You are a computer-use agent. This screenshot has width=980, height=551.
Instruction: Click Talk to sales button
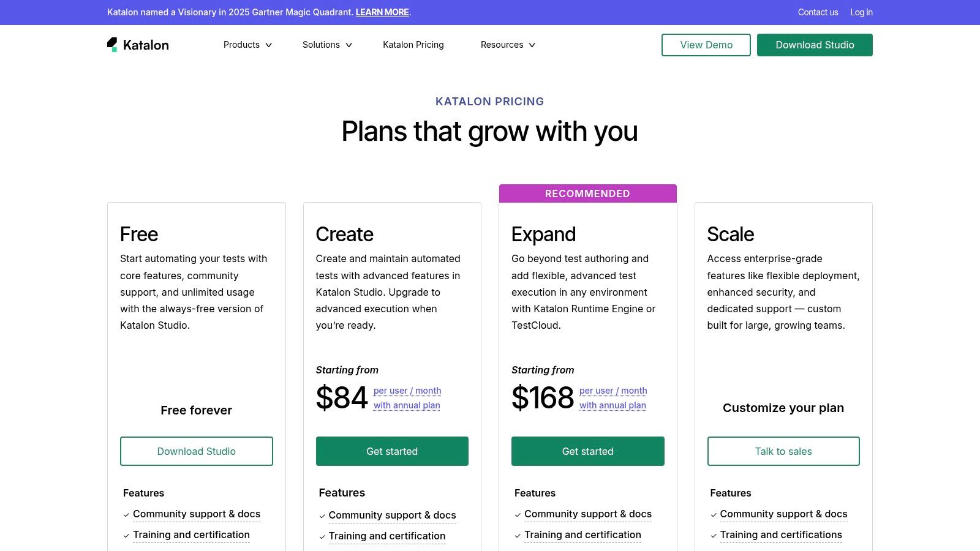(x=783, y=451)
